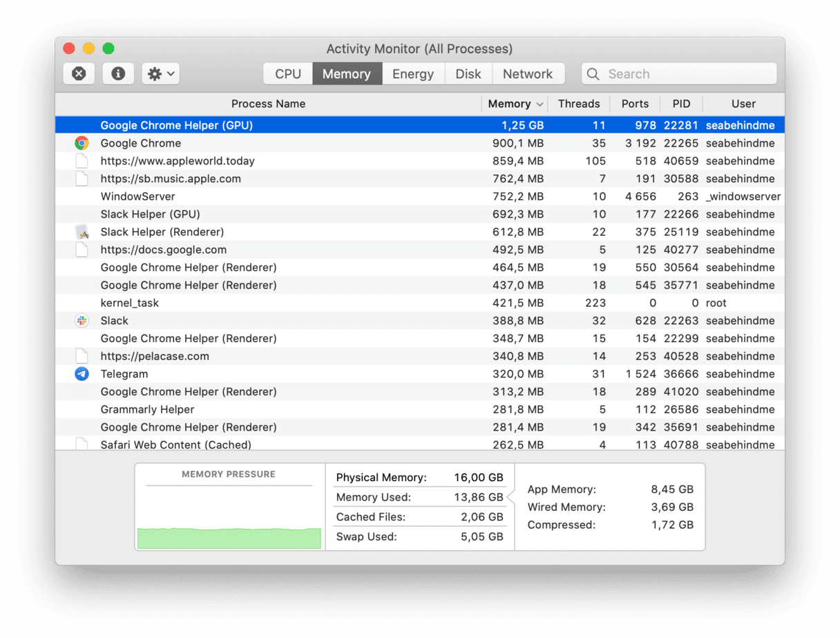Open the process info inspector icon
Screen dimensions: 840x638
(x=118, y=73)
